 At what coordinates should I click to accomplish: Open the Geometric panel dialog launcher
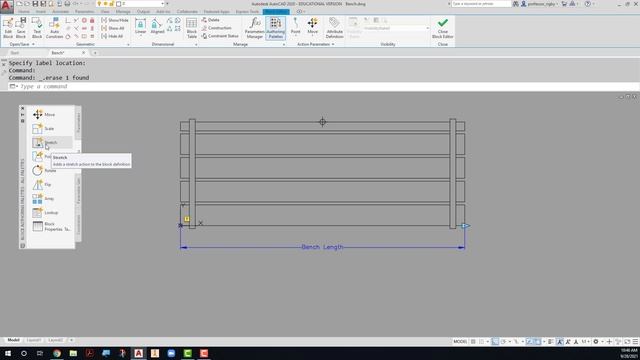(x=128, y=44)
